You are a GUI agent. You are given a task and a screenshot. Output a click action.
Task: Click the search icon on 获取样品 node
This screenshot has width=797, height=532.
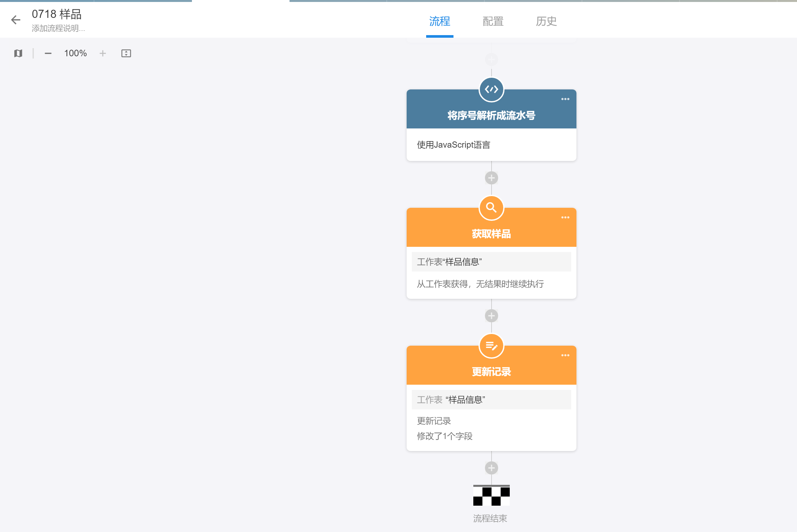tap(491, 208)
